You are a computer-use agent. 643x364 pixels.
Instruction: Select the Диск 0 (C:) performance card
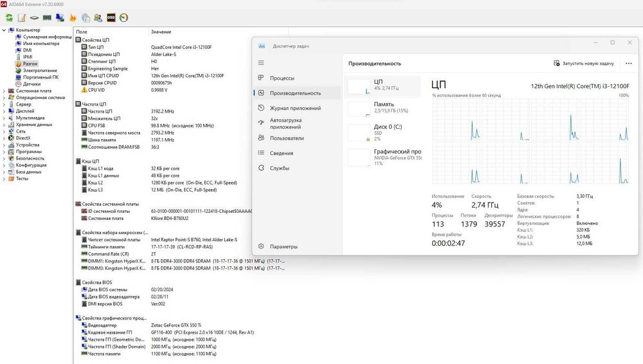coord(383,132)
